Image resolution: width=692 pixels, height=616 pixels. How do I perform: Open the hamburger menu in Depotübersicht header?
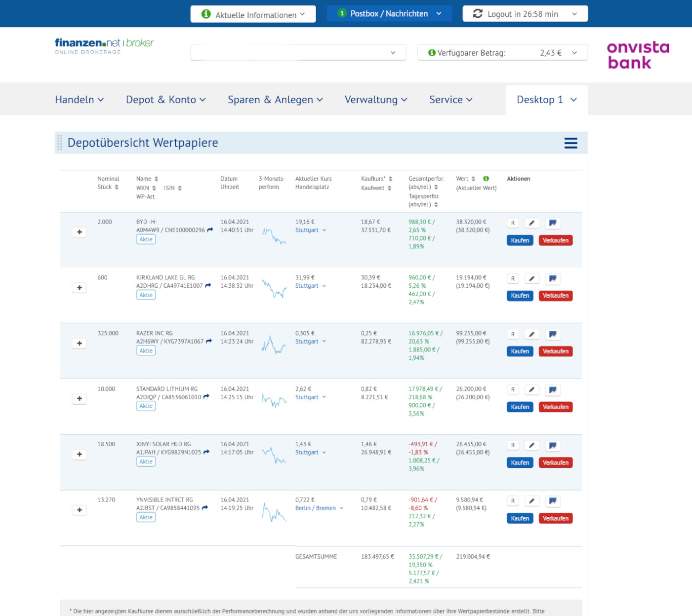(x=570, y=143)
